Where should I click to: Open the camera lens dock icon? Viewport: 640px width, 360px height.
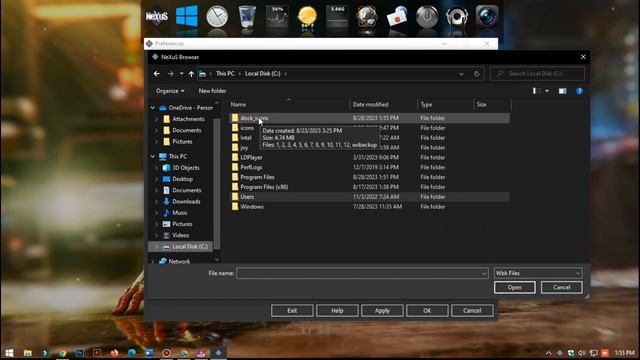point(487,17)
